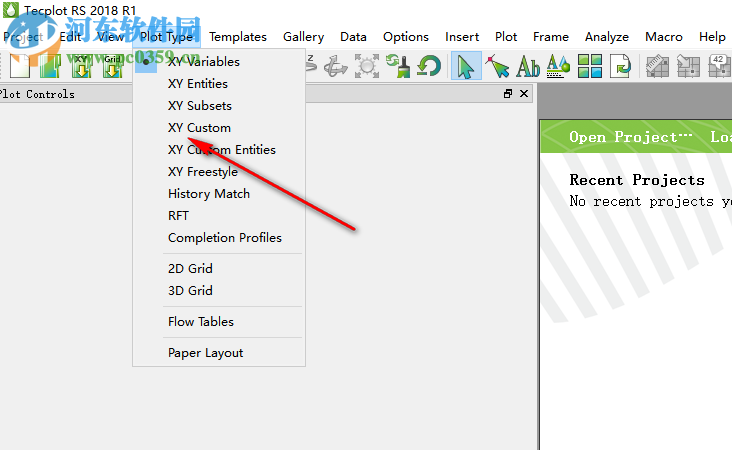Click the four-square frame tile icon

coord(590,66)
